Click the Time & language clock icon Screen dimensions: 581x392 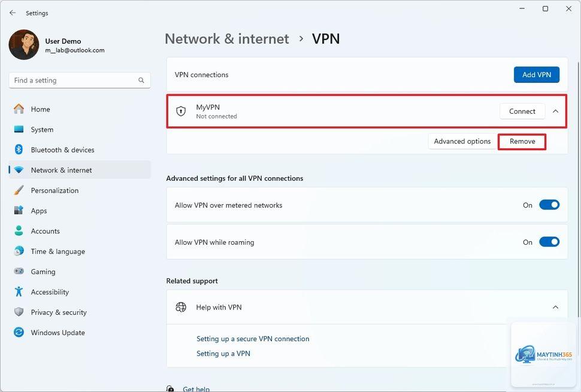pos(19,251)
